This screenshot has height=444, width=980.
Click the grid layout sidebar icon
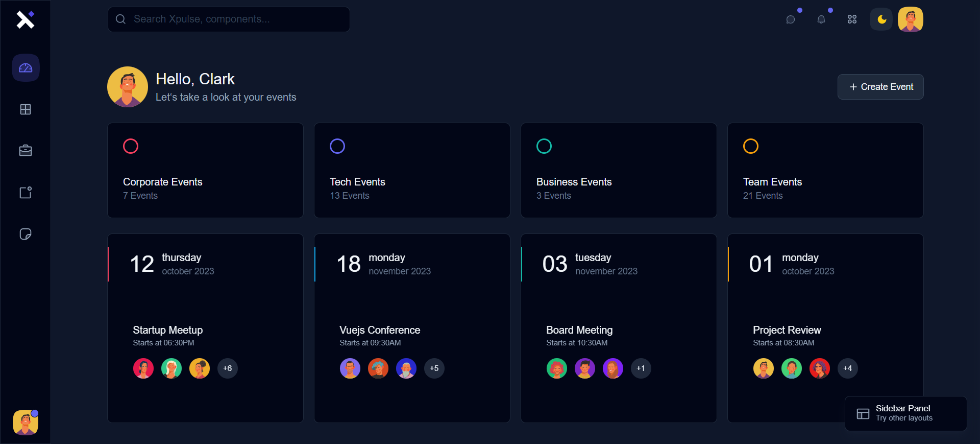click(x=26, y=109)
